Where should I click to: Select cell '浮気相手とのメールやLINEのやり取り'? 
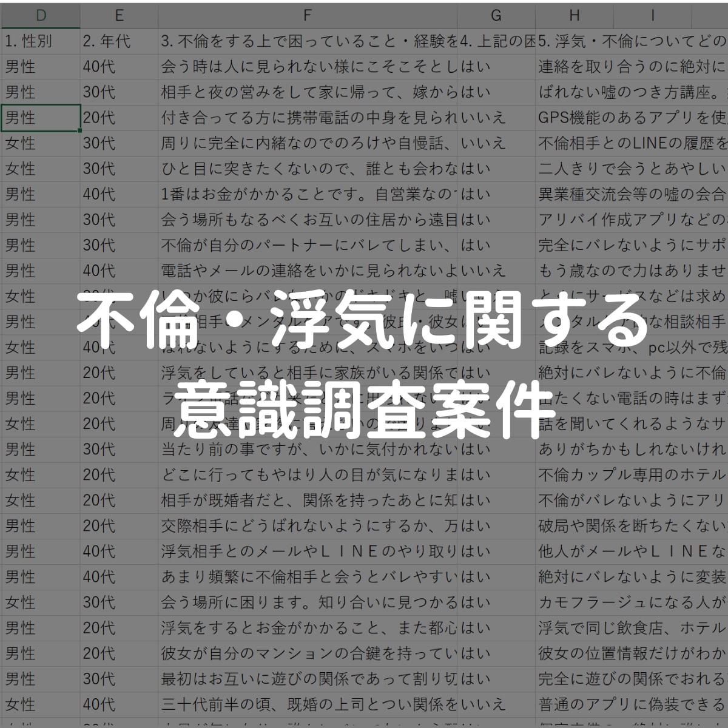[308, 551]
